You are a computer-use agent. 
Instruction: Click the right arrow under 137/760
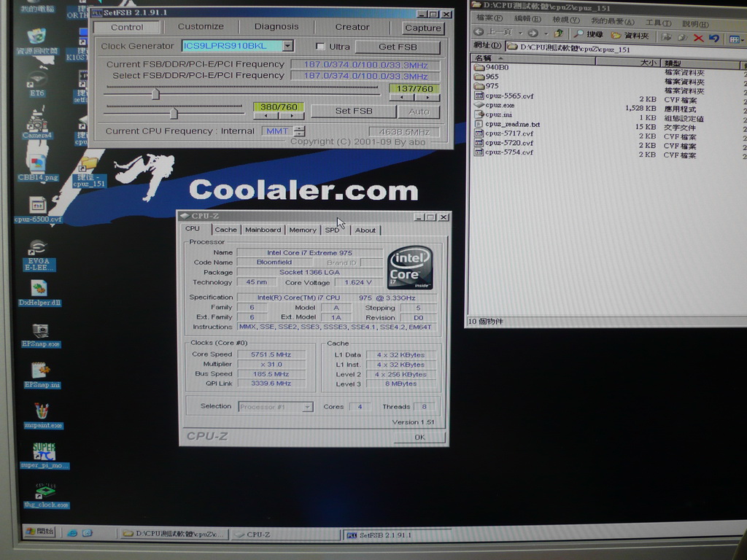point(427,97)
